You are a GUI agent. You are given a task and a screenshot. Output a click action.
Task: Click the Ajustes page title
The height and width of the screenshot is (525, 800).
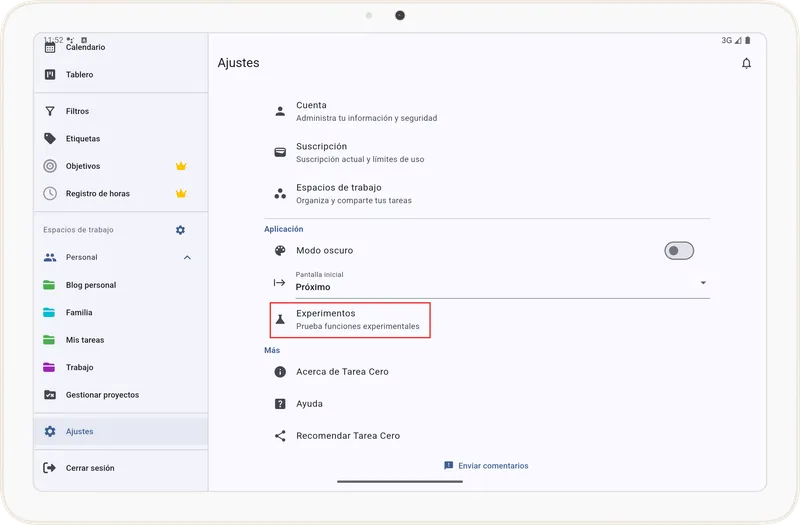238,63
